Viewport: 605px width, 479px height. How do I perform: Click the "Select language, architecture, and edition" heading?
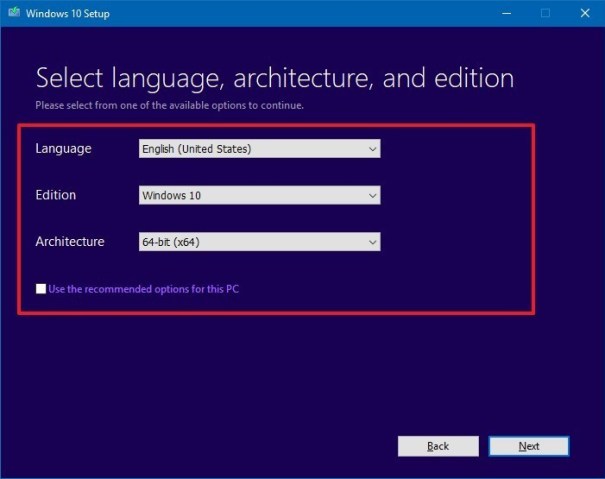coord(275,78)
